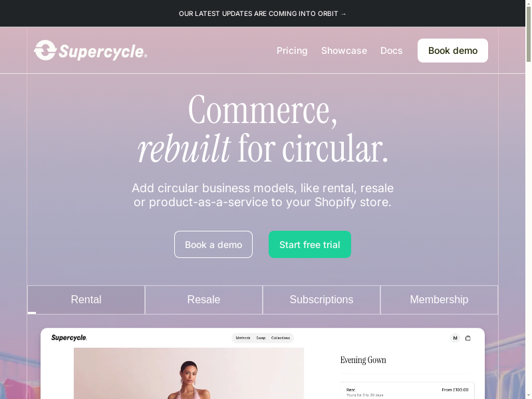Image resolution: width=532 pixels, height=399 pixels.
Task: Click the Supercycle circular arrows logo icon
Action: (45, 51)
